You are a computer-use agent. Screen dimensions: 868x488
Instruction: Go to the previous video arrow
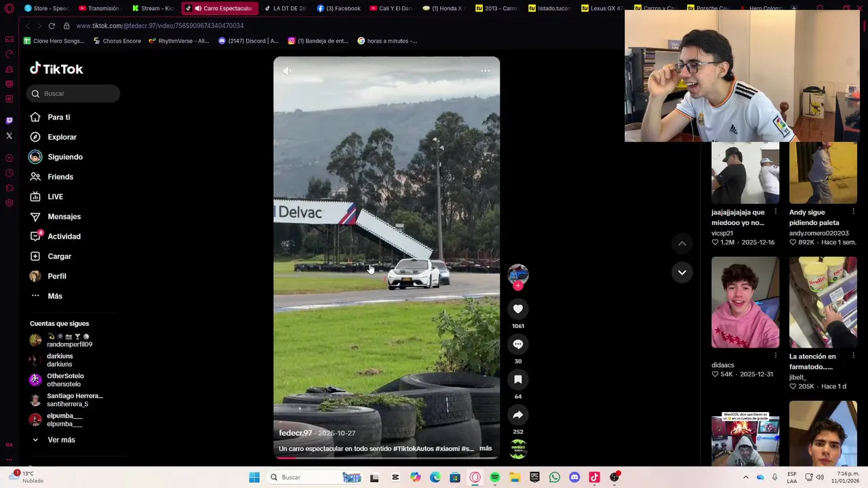(x=682, y=243)
